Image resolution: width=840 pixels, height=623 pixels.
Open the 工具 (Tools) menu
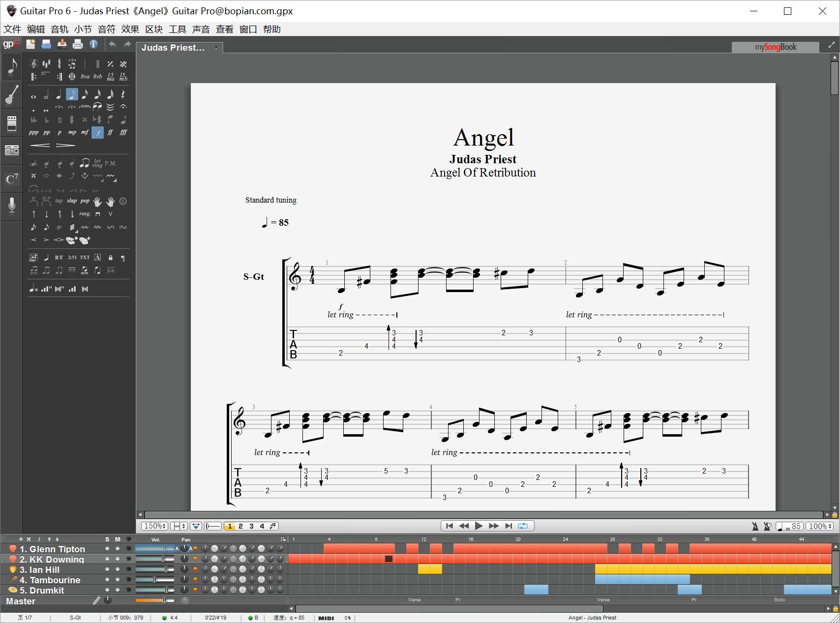click(x=178, y=29)
